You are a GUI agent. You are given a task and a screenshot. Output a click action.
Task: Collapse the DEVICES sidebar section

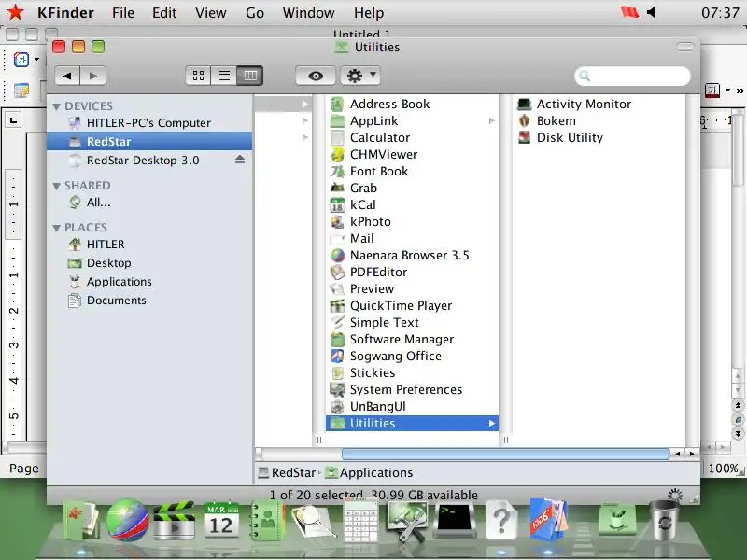[57, 106]
